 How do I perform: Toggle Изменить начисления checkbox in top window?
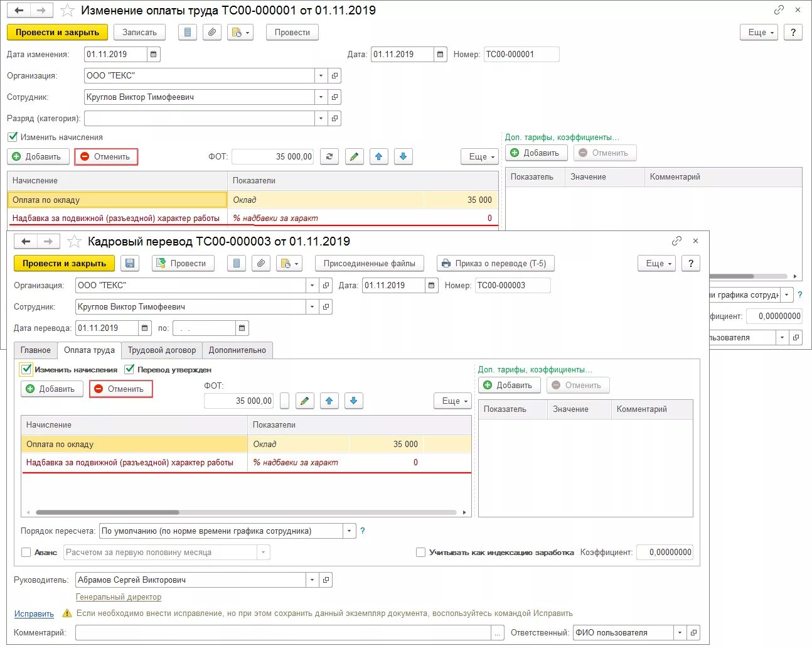[13, 137]
